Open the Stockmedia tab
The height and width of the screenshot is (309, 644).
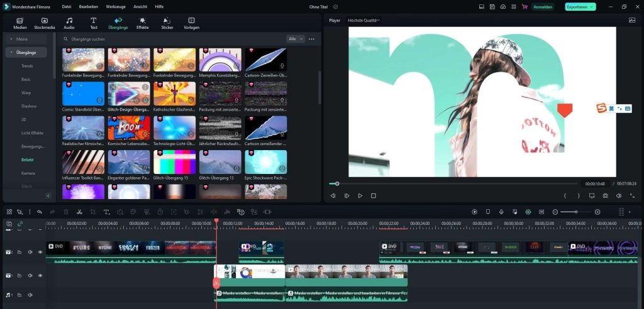(45, 23)
